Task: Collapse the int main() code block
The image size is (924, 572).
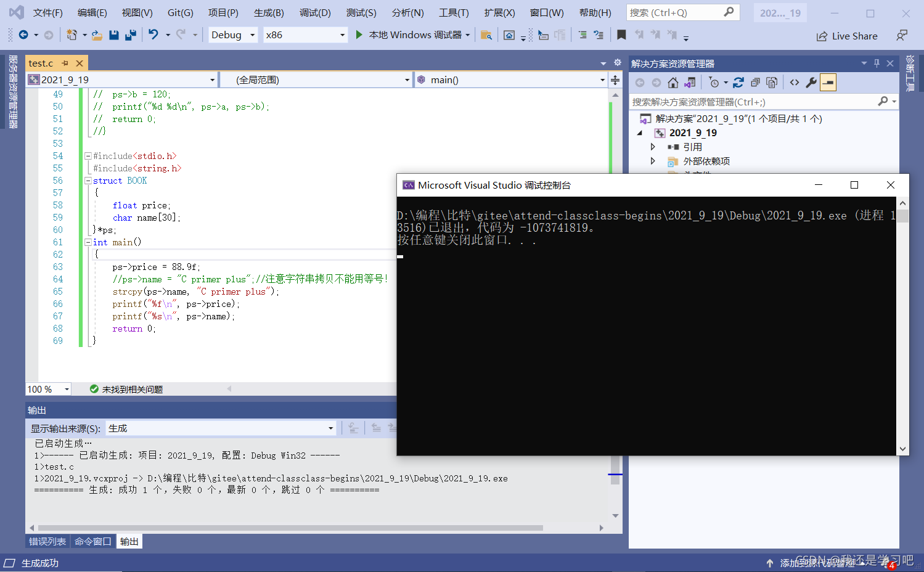Action: [88, 242]
